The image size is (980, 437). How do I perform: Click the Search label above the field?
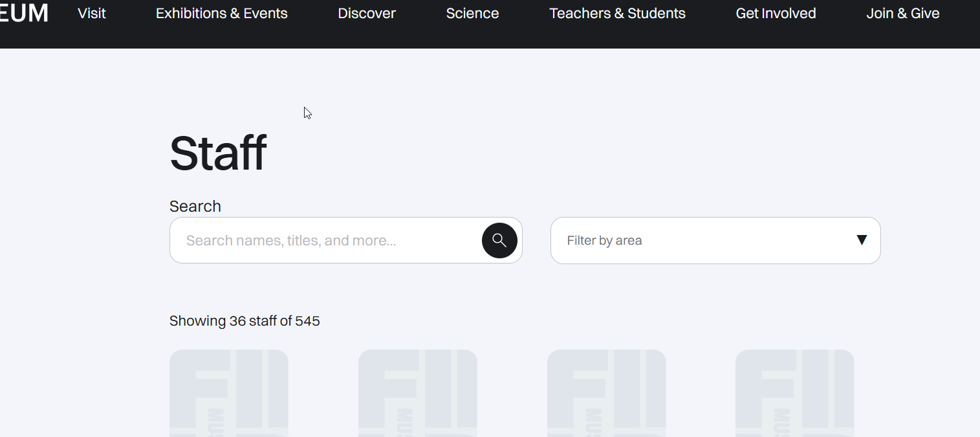pos(195,207)
